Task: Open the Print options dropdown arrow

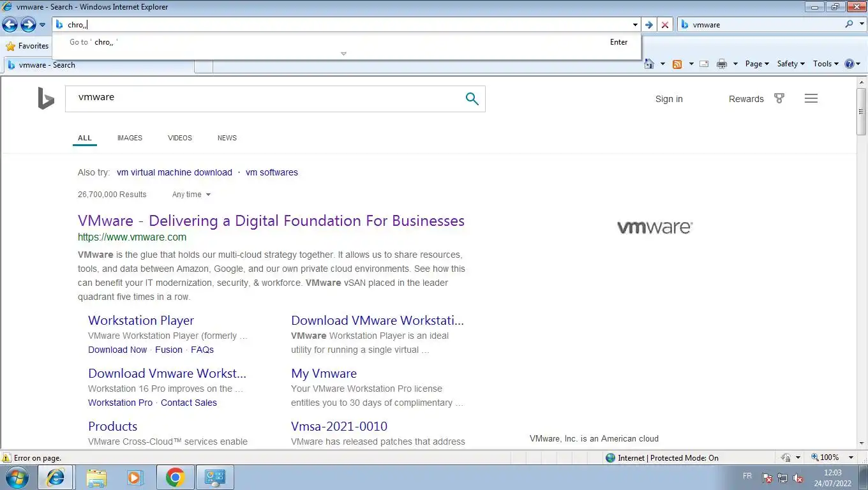Action: 735,64
